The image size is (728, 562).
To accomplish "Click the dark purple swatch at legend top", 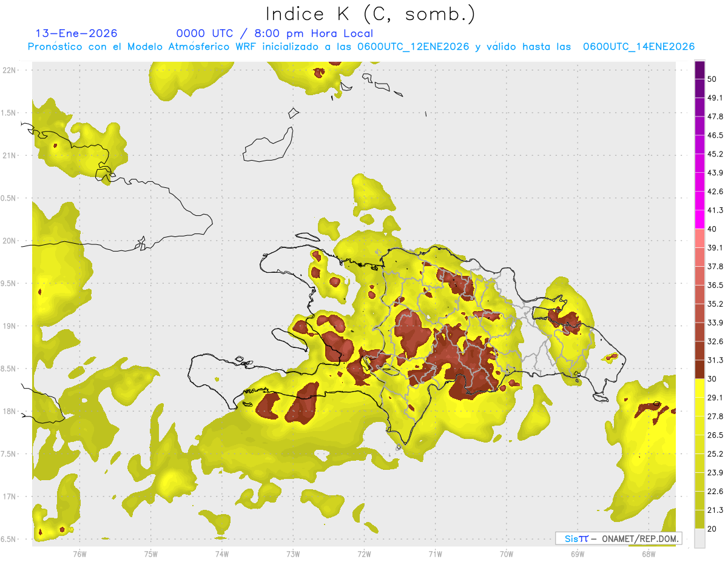I will (x=699, y=69).
